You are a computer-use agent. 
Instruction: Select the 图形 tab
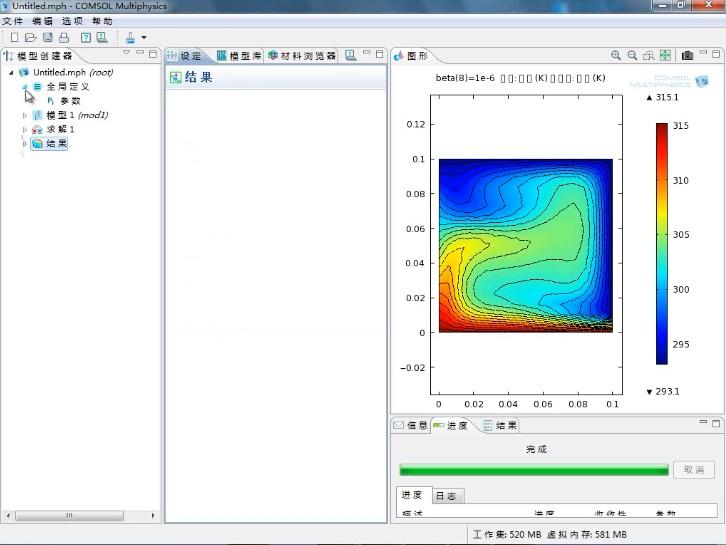pos(411,56)
